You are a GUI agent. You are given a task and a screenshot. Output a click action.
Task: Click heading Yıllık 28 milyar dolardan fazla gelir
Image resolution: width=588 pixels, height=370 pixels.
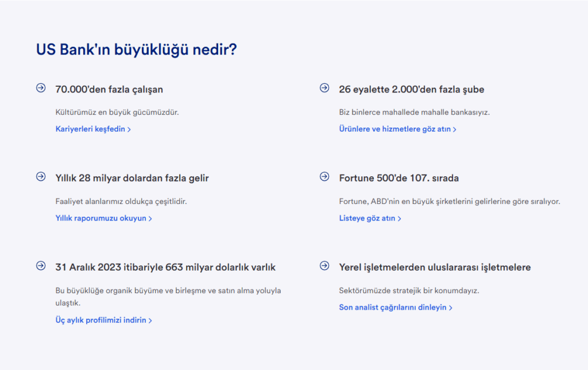point(132,178)
